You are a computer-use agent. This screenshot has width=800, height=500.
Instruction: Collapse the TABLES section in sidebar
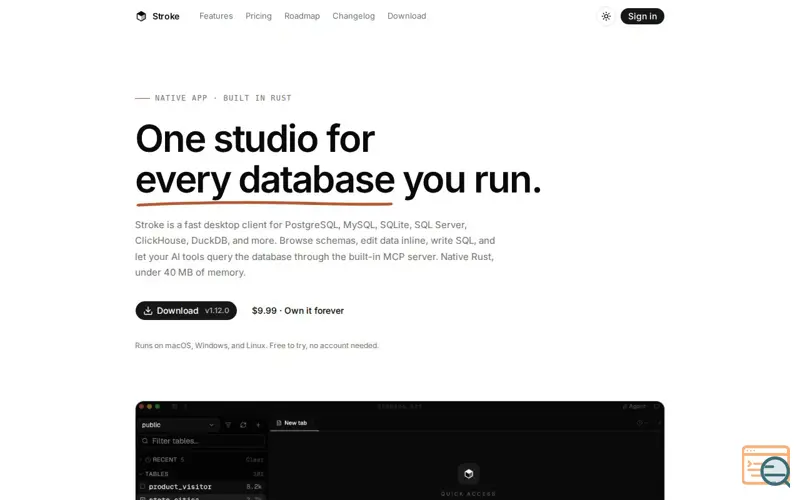[154, 474]
